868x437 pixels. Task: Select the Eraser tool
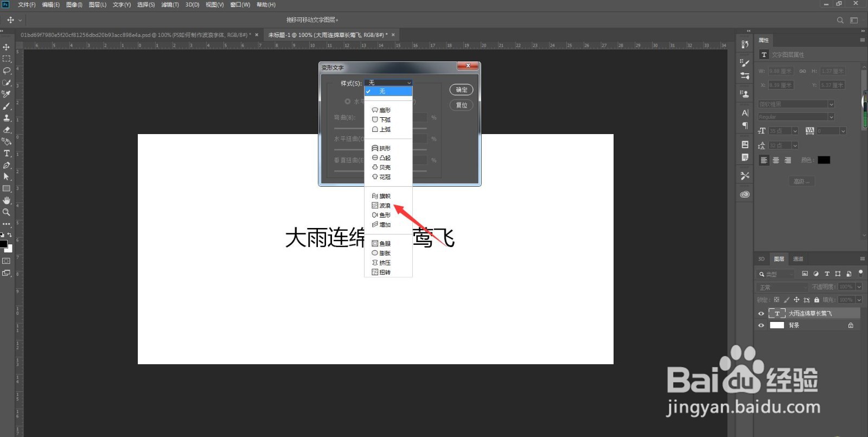[x=7, y=130]
